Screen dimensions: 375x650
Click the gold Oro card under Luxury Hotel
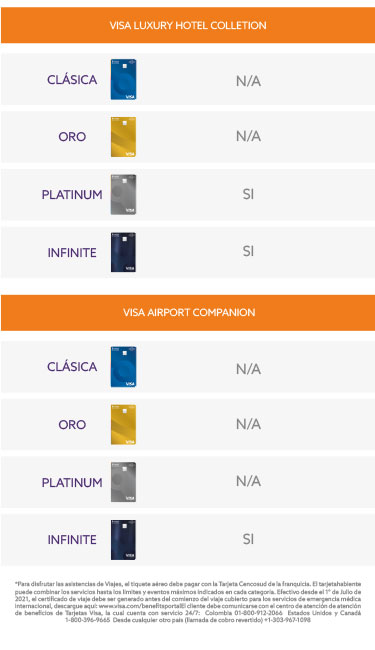coord(123,137)
